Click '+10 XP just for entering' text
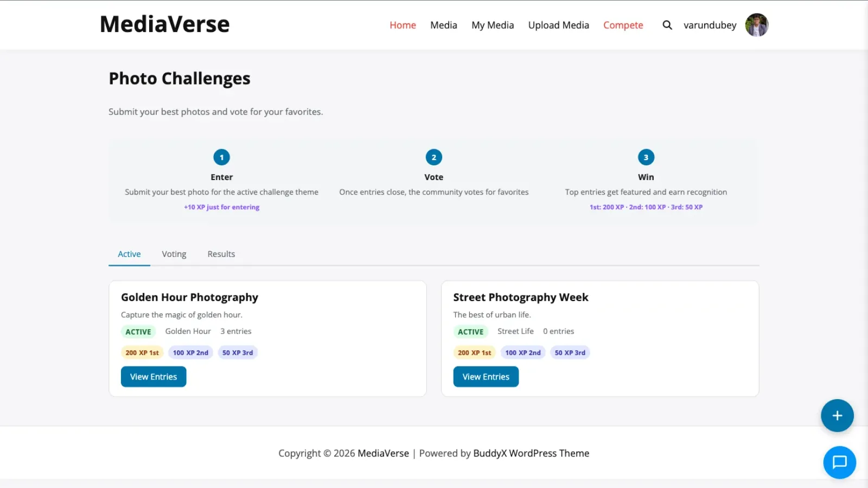 (221, 207)
